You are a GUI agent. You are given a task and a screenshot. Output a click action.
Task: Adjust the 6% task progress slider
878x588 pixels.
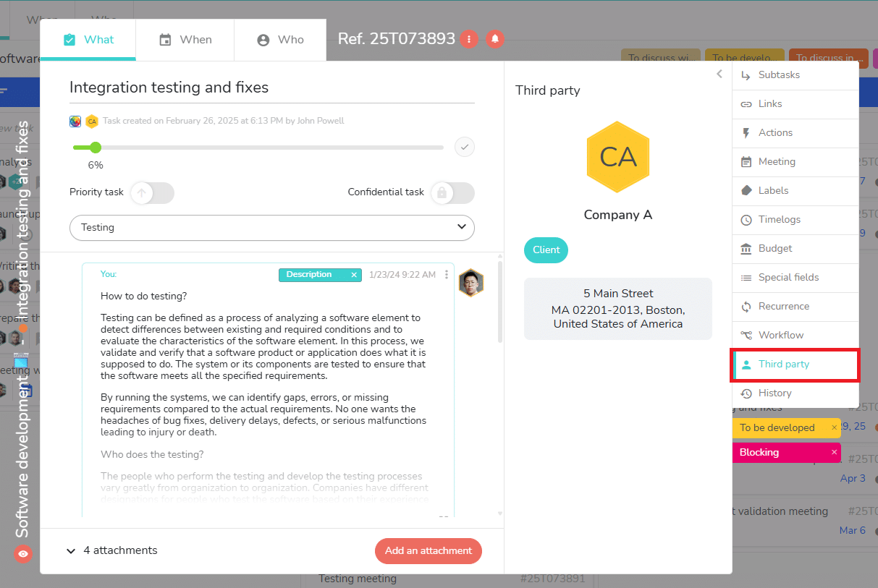[x=96, y=147]
